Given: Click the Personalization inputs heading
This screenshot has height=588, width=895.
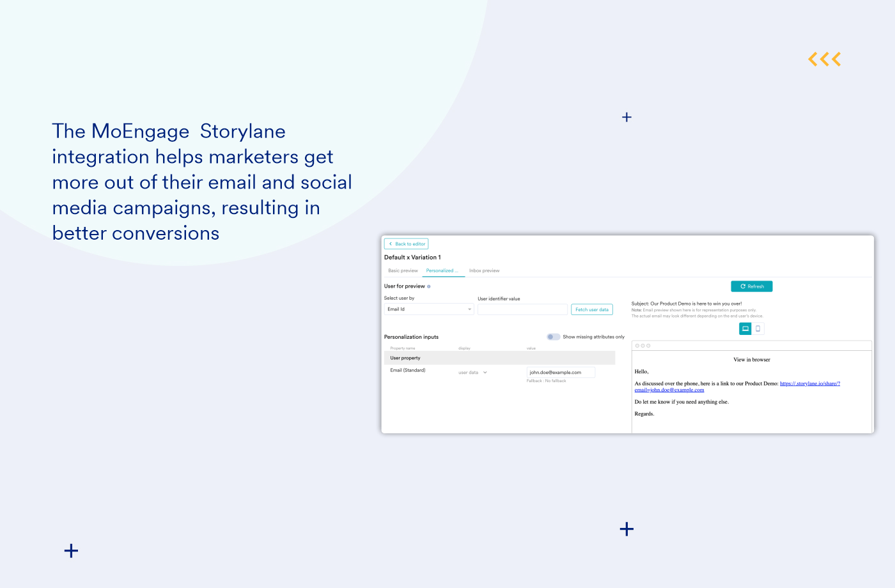Looking at the screenshot, I should point(411,337).
